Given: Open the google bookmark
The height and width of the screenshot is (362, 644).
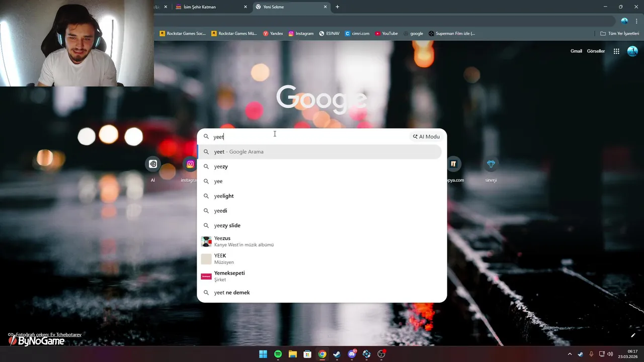Looking at the screenshot, I should tap(413, 34).
